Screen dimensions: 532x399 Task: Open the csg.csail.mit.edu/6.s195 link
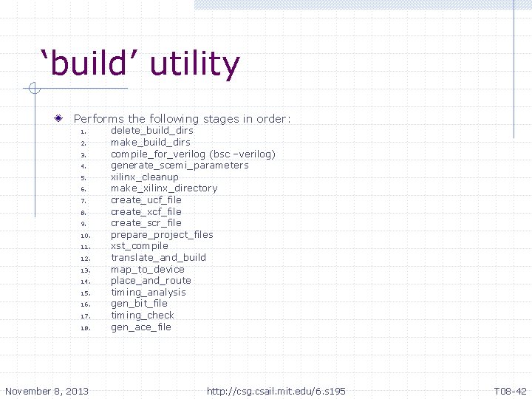click(276, 392)
